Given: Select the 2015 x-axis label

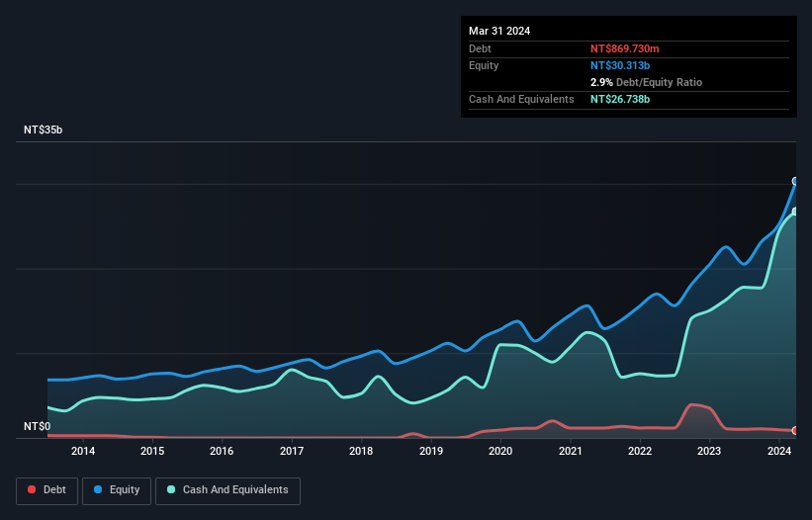Looking at the screenshot, I should pyautogui.click(x=152, y=451).
